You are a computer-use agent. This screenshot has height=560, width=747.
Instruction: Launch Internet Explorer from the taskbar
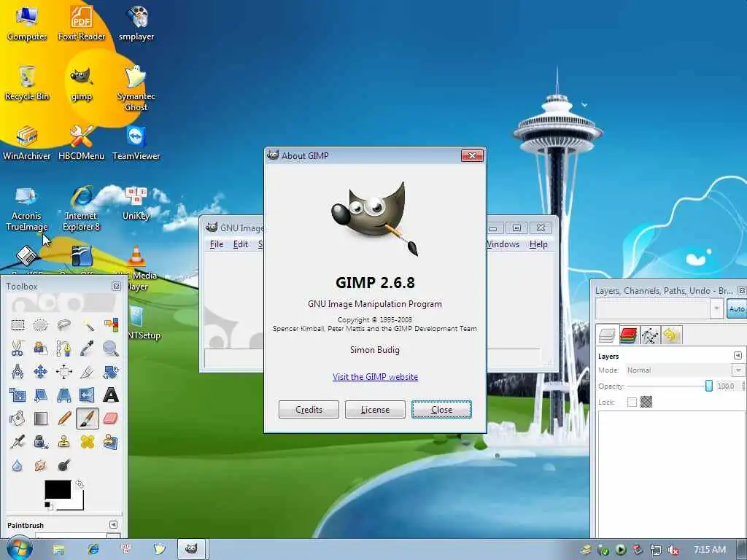pos(93,549)
